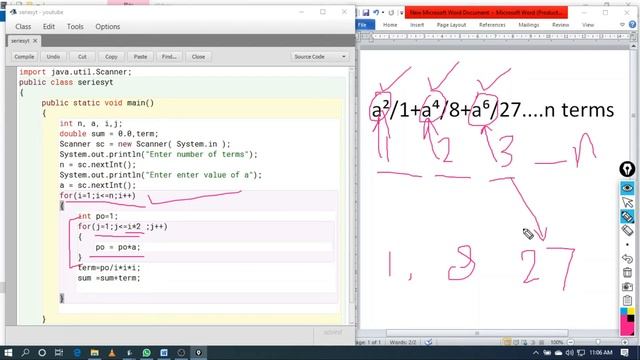
Task: Expand the Word ribbon with the chevron
Action: tap(622, 25)
